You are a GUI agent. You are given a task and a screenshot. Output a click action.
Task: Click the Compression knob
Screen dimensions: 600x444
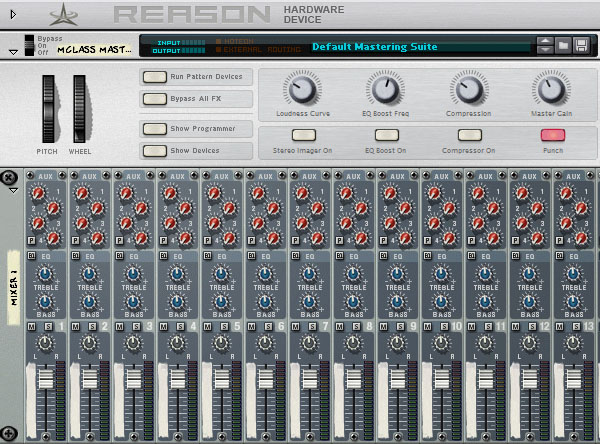[x=469, y=89]
